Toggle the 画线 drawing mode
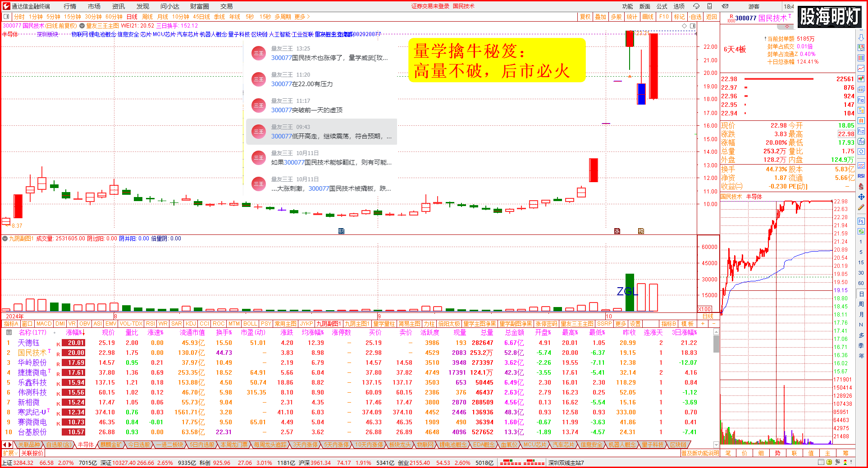 tap(648, 17)
